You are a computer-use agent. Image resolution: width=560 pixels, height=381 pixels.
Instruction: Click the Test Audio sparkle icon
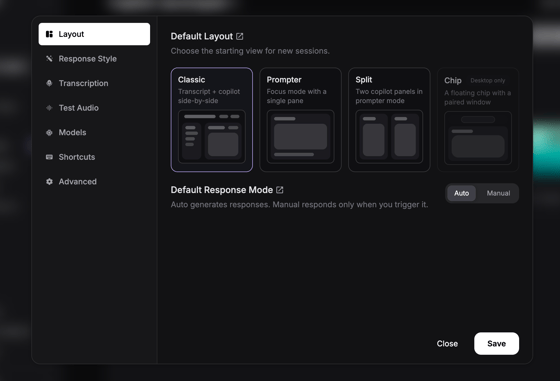tap(49, 108)
